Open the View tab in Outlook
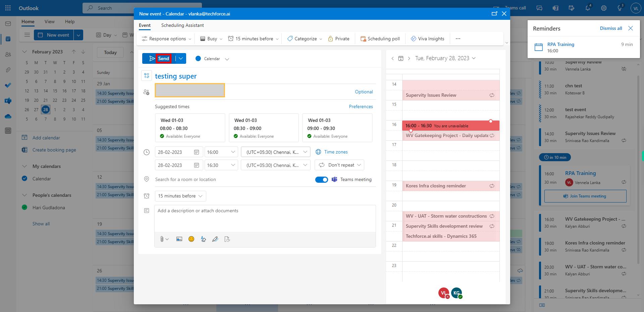The width and height of the screenshot is (644, 312). 49,21
